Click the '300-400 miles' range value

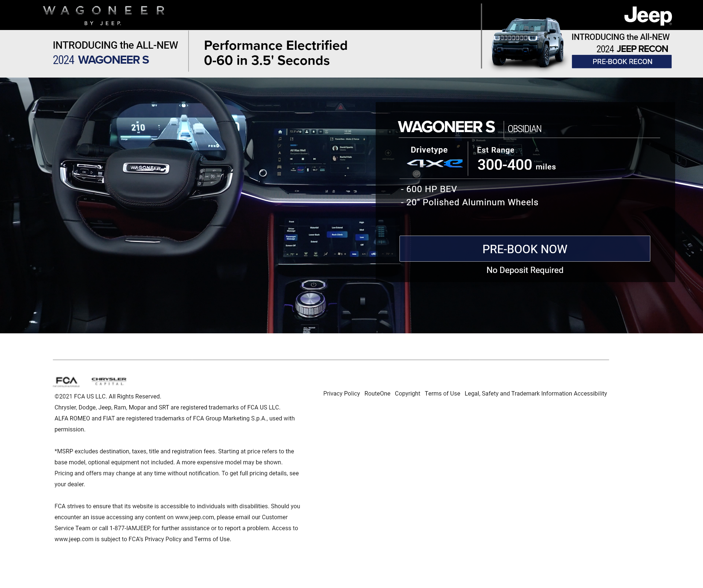516,165
